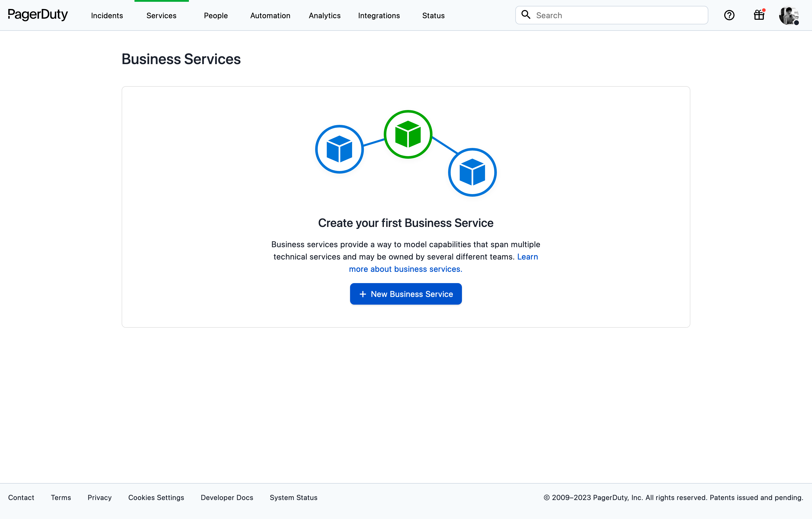This screenshot has height=519, width=812.
Task: Open the Developer Docs footer link
Action: pyautogui.click(x=227, y=497)
